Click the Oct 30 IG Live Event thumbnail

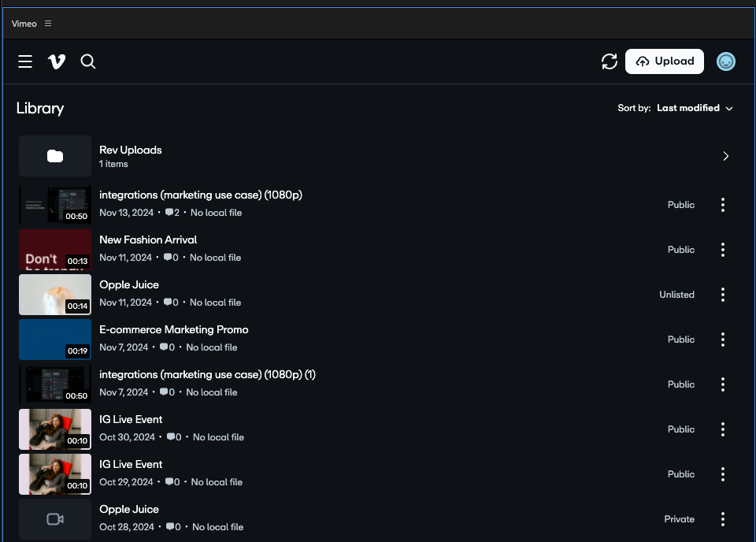pyautogui.click(x=55, y=429)
